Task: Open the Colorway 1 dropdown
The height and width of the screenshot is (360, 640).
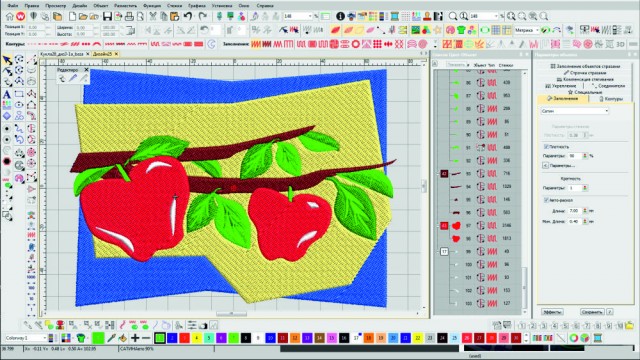Action: (x=26, y=338)
